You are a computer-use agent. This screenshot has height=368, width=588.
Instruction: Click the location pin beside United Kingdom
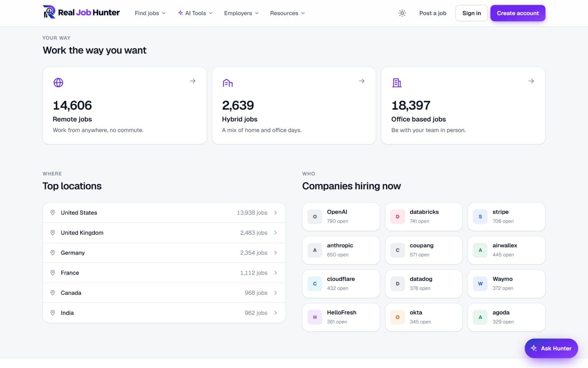53,233
